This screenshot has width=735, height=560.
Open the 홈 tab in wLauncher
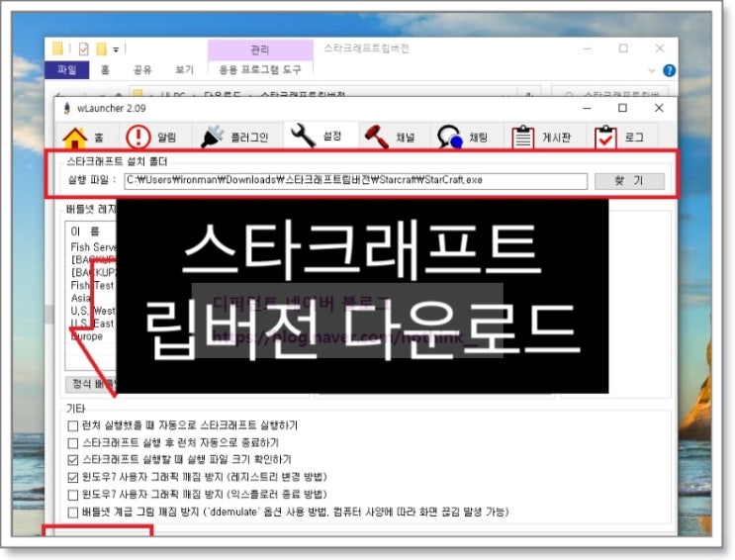pyautogui.click(x=87, y=137)
